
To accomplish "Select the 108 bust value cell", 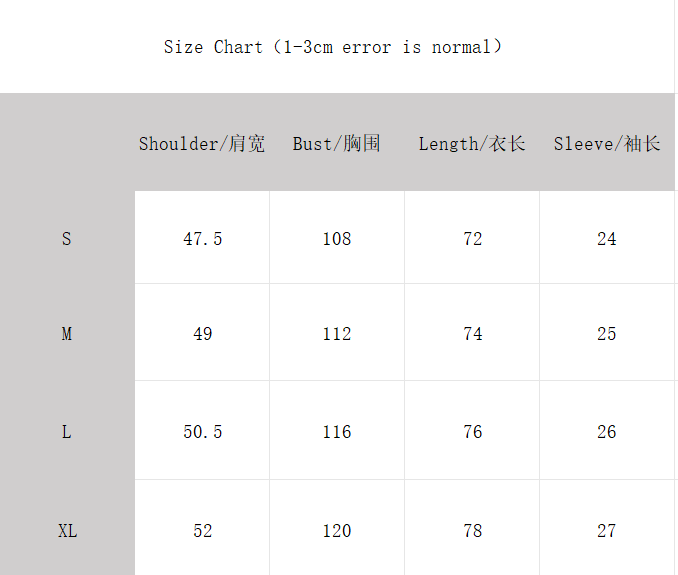I will (337, 239).
